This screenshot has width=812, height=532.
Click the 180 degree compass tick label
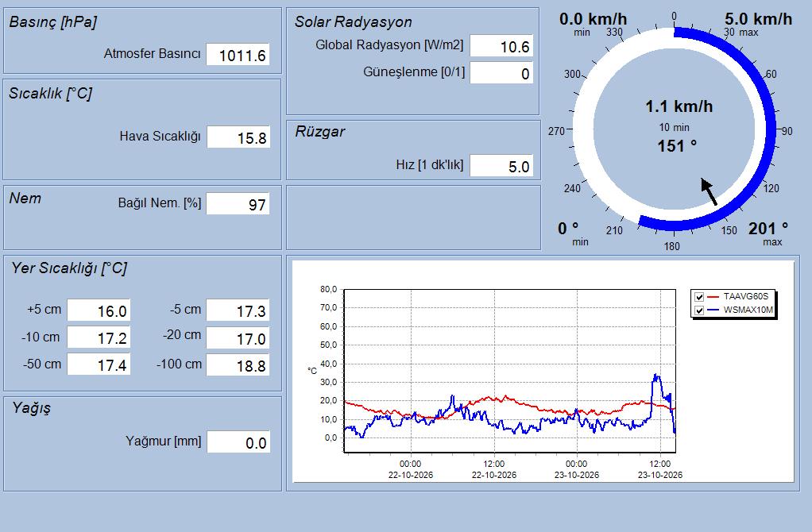[671, 246]
